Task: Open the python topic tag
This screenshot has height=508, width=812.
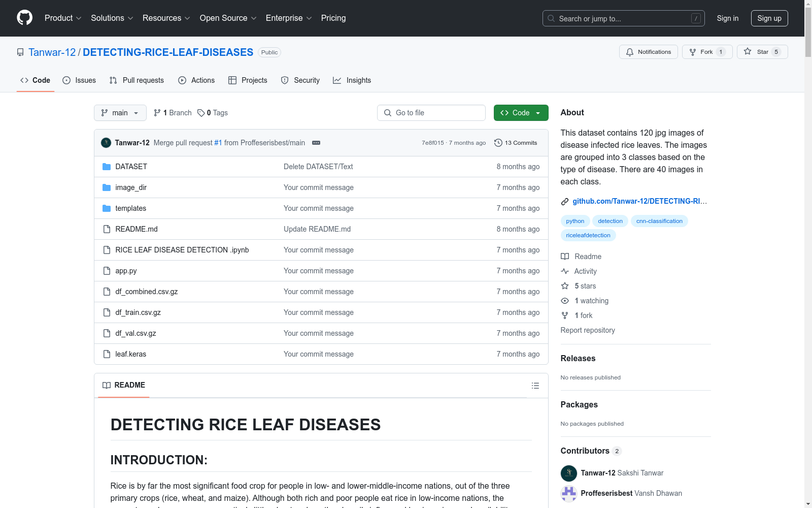Action: coord(575,221)
